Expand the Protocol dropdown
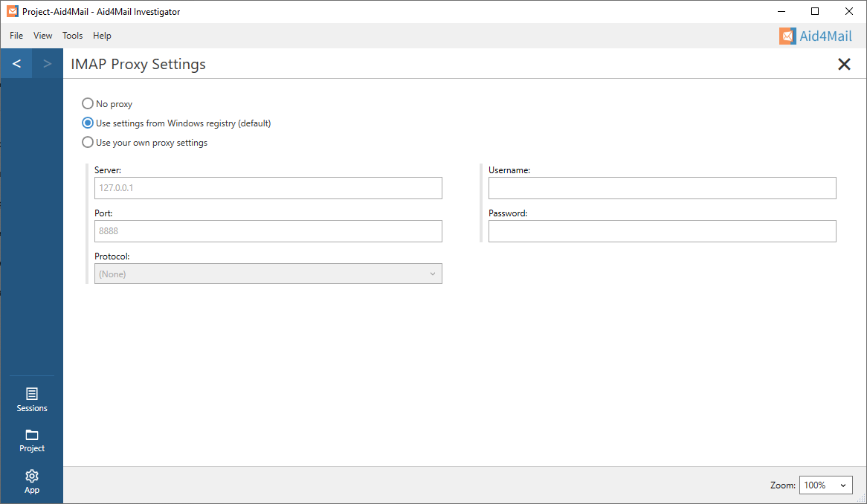This screenshot has height=504, width=867. coord(268,274)
